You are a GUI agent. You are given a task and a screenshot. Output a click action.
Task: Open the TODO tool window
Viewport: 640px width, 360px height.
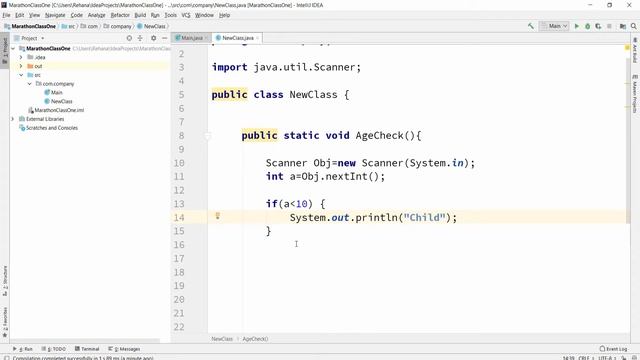[53, 349]
